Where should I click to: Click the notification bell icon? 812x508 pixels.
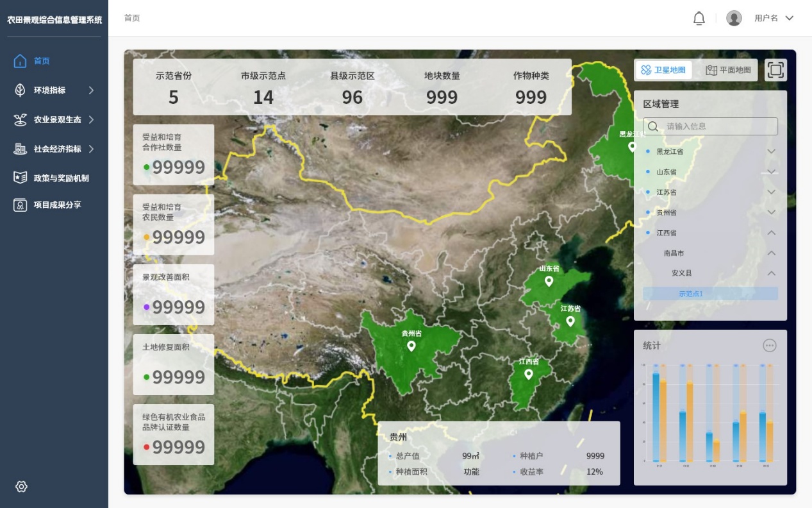[x=699, y=19]
